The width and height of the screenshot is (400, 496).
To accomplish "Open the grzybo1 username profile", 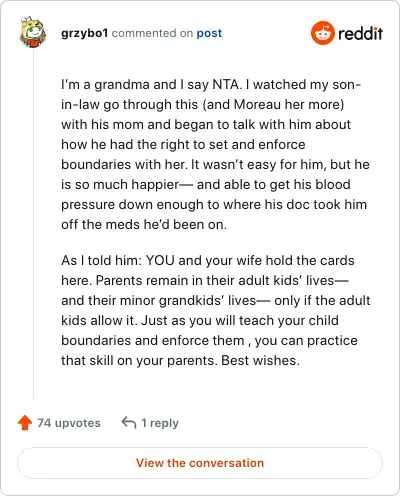I will point(85,33).
